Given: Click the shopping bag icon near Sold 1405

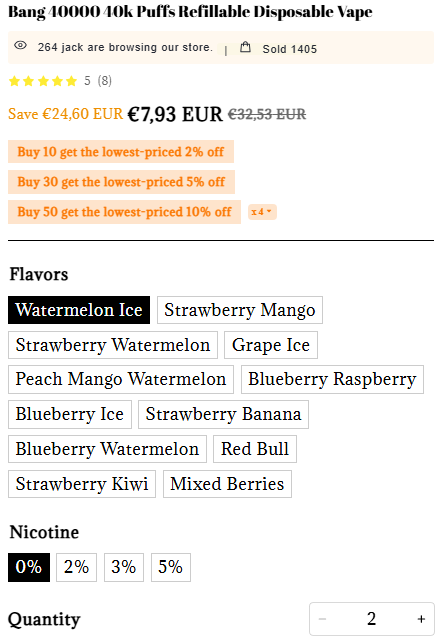Looking at the screenshot, I should point(245,47).
